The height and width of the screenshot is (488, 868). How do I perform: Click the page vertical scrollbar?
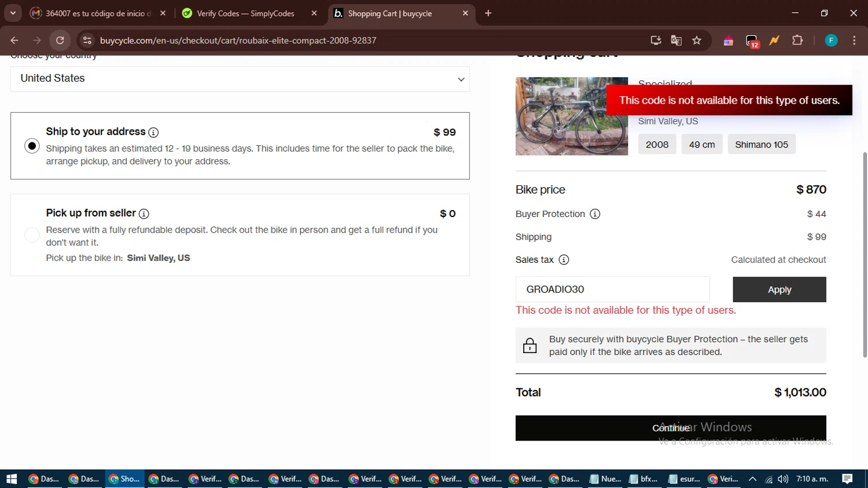(x=865, y=255)
